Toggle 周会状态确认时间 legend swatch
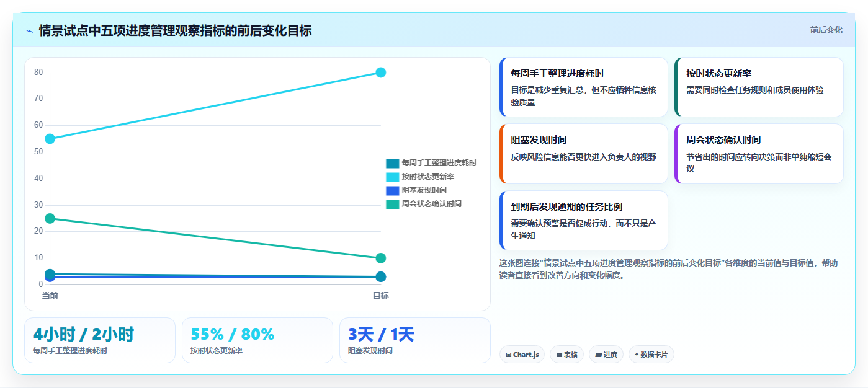Viewport: 868px width, 388px height. [392, 204]
